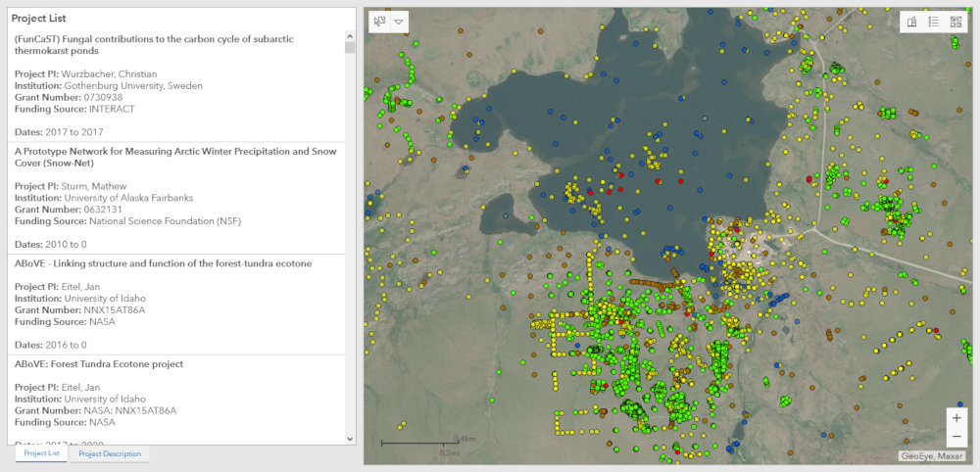Show the map legend list
The image size is (980, 472).
pos(933,22)
